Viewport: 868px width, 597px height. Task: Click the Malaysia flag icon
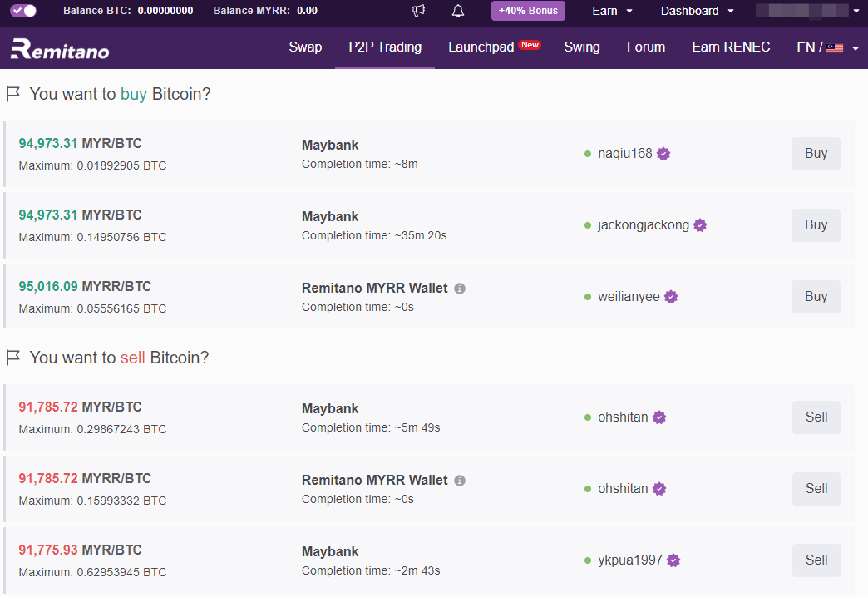835,48
